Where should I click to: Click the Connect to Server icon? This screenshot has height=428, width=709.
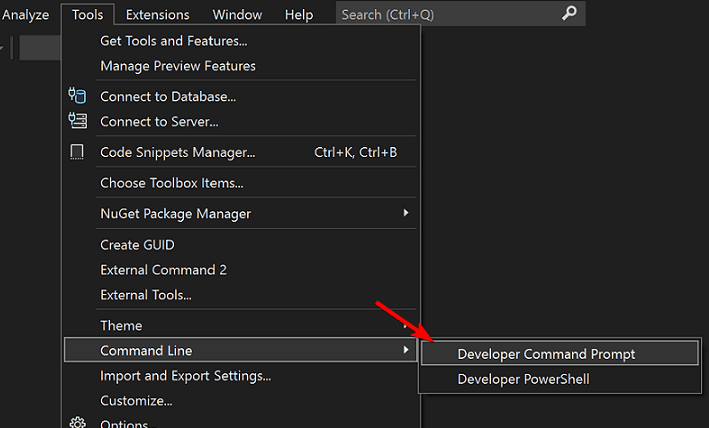pyautogui.click(x=77, y=121)
